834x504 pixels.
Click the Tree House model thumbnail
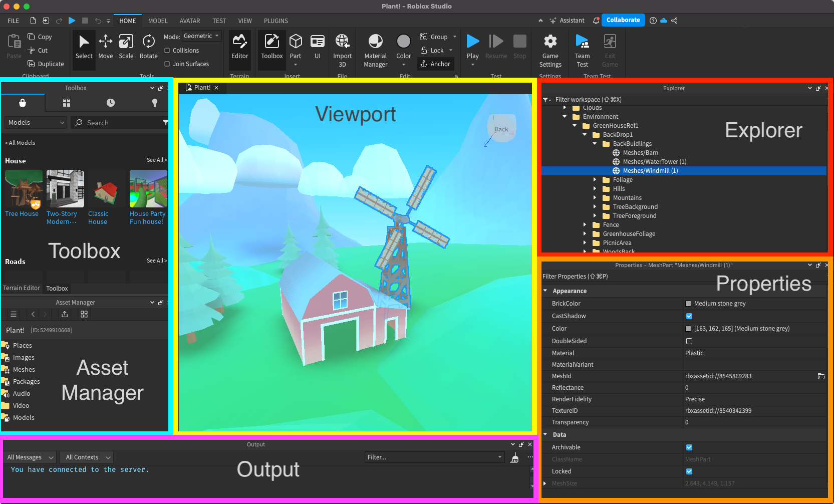[24, 189]
